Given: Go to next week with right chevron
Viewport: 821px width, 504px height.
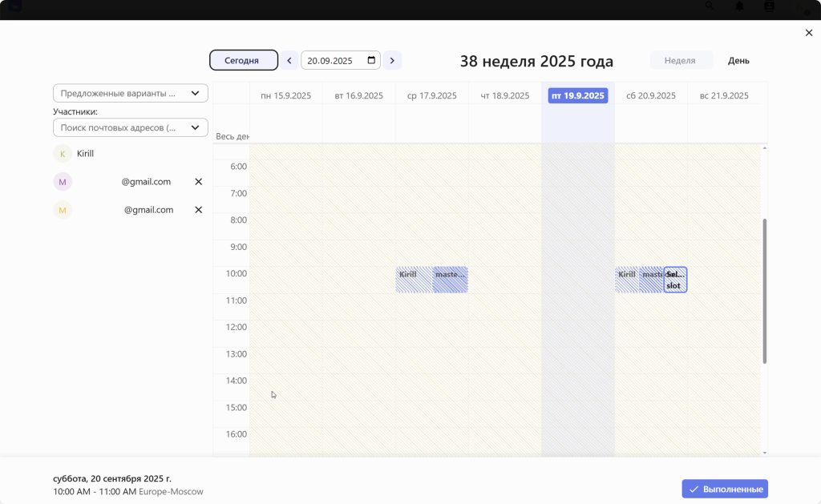Looking at the screenshot, I should pos(392,61).
